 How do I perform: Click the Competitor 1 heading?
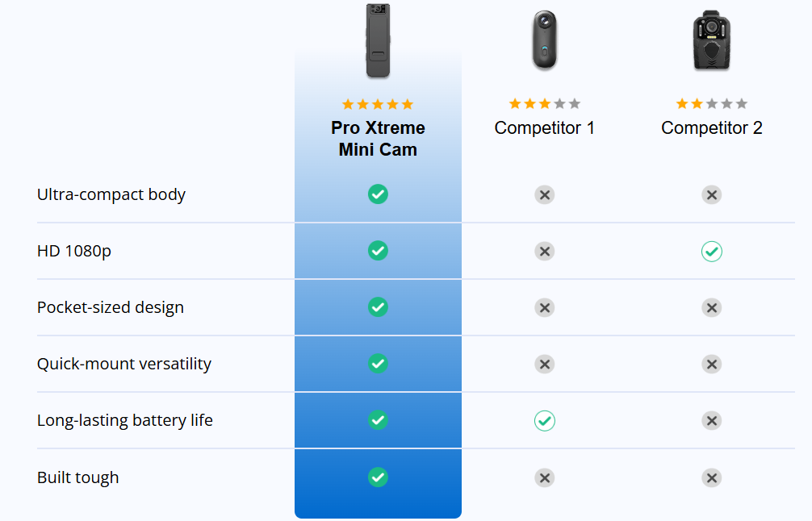click(544, 128)
